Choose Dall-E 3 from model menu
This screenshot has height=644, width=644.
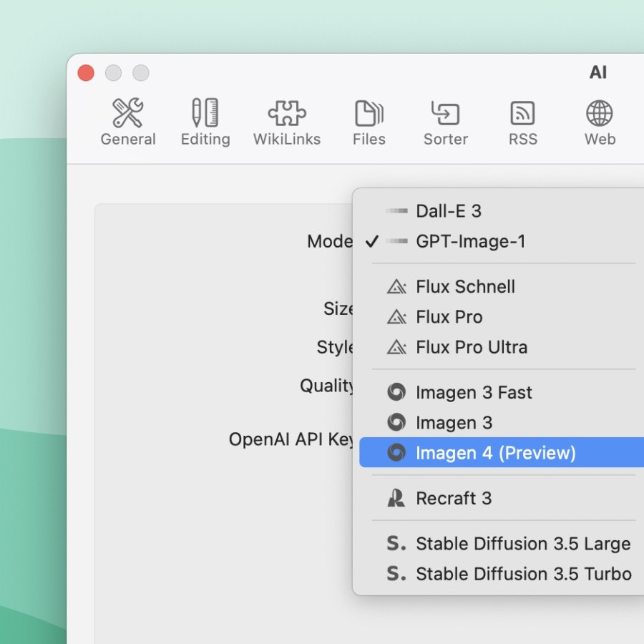coord(449,211)
